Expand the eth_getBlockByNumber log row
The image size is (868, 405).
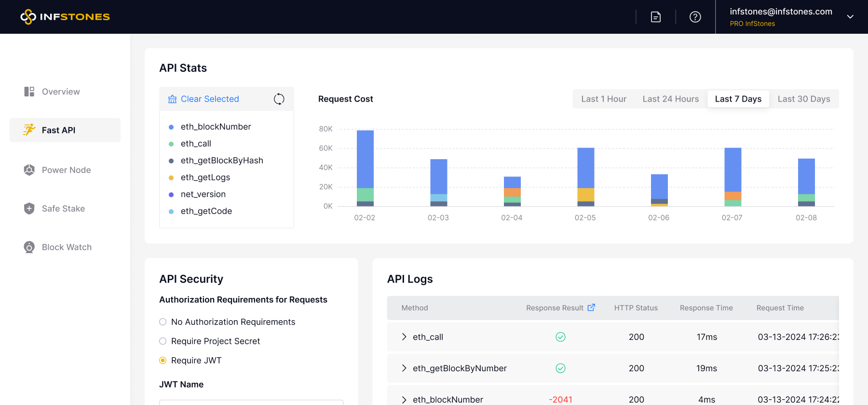pyautogui.click(x=404, y=368)
